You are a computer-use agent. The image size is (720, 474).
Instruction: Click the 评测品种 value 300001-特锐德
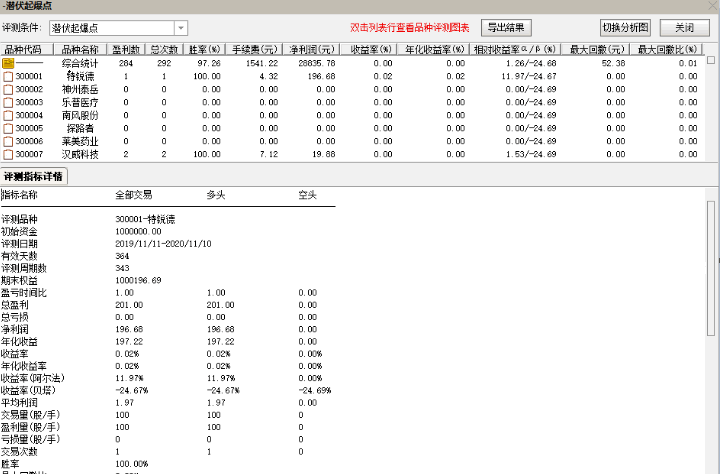[145, 219]
